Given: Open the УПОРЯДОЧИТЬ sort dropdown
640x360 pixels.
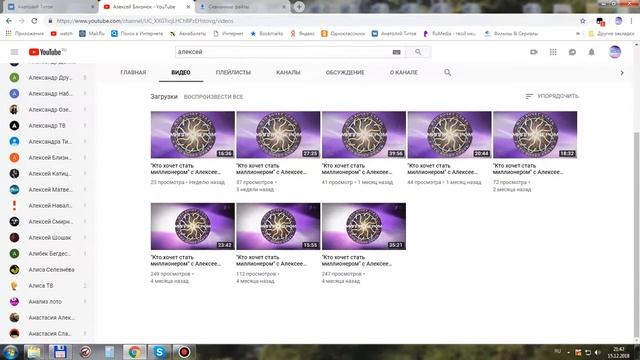Looking at the screenshot, I should [552, 96].
